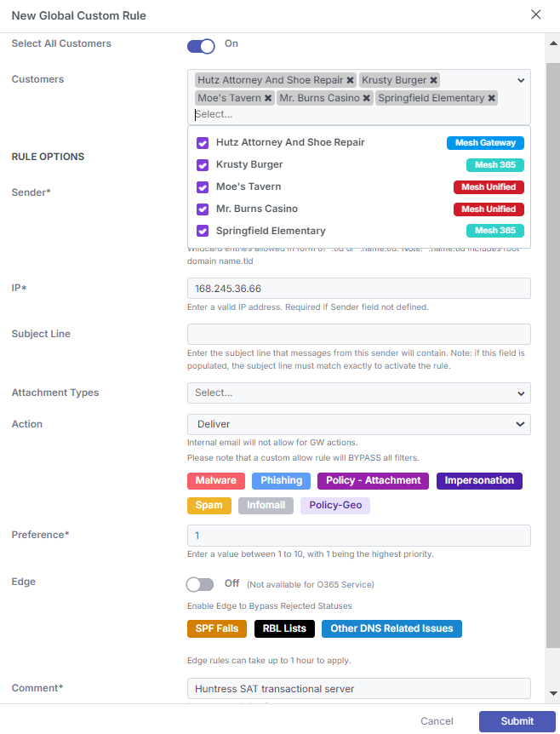Select Moe's Tavern list entry
Image resolution: width=560 pixels, height=734 pixels.
(359, 186)
